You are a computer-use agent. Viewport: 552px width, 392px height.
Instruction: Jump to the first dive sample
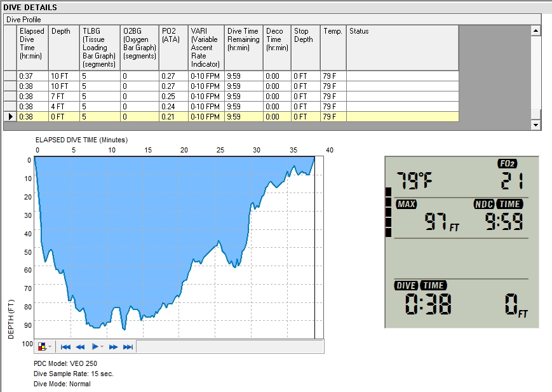65,347
